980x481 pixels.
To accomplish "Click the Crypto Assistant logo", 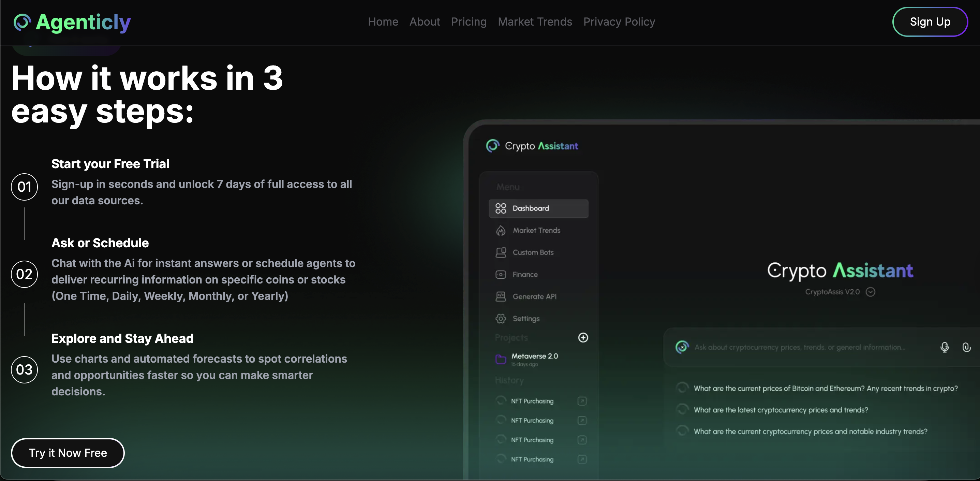I will 532,146.
